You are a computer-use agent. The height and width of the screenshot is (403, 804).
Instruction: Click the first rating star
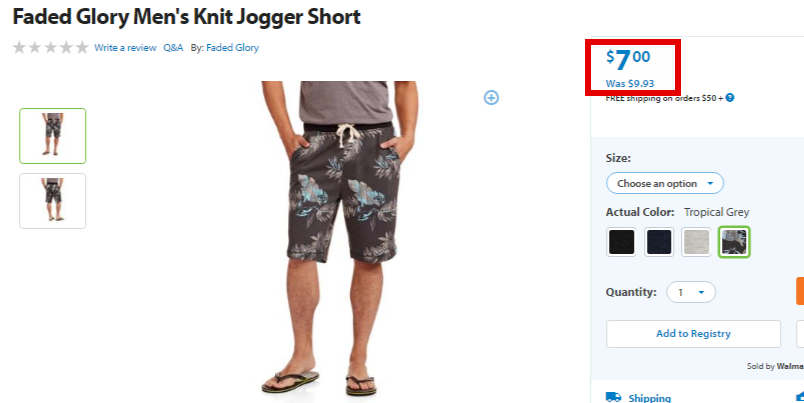(x=19, y=48)
